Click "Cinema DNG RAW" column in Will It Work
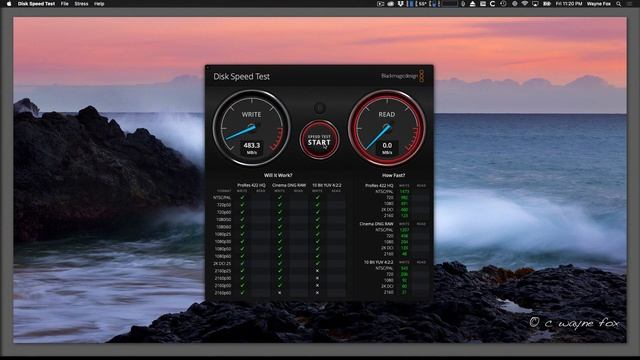This screenshot has height=360, width=640. tap(289, 185)
